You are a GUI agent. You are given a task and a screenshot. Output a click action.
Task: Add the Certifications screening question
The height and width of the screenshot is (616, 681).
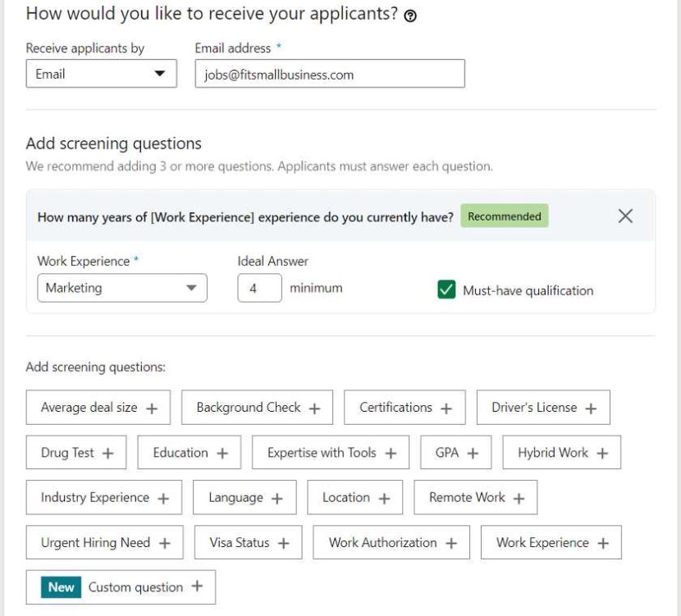pos(404,407)
